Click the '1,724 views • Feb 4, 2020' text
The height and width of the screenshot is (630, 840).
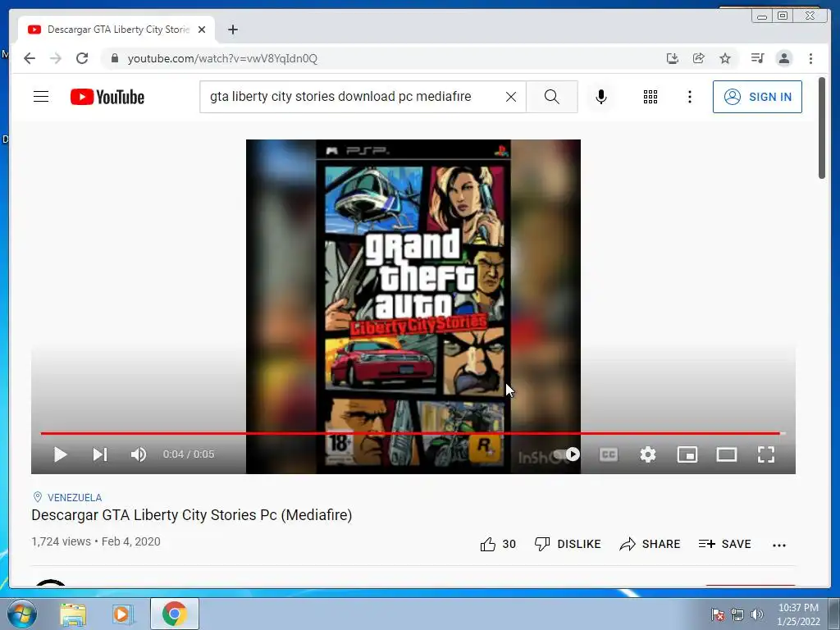point(96,541)
